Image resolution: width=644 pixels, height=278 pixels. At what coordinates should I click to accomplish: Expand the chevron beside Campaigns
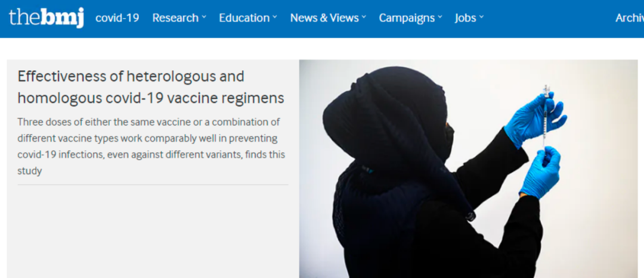point(440,18)
